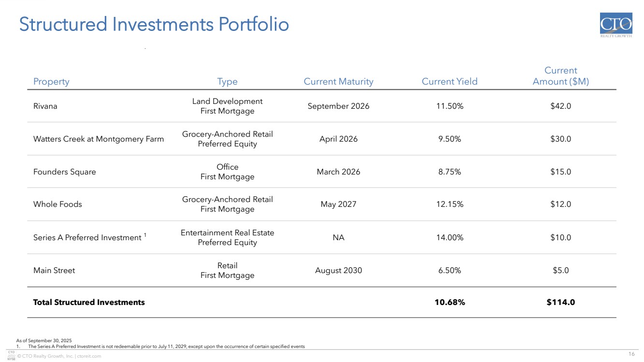Click the Series A Preferred Investment entry
The image size is (644, 362).
tap(87, 238)
